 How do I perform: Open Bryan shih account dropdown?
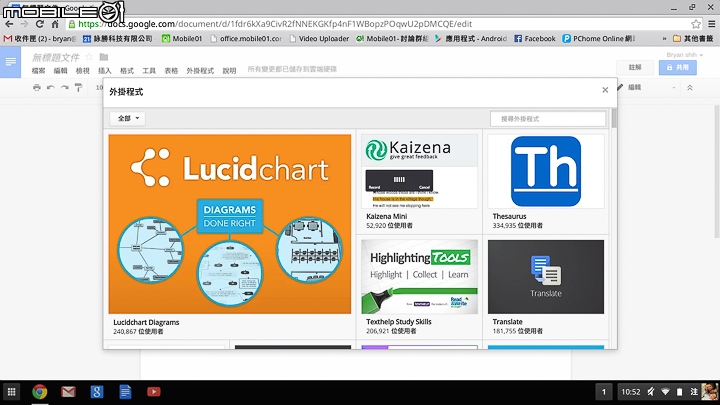(x=685, y=55)
